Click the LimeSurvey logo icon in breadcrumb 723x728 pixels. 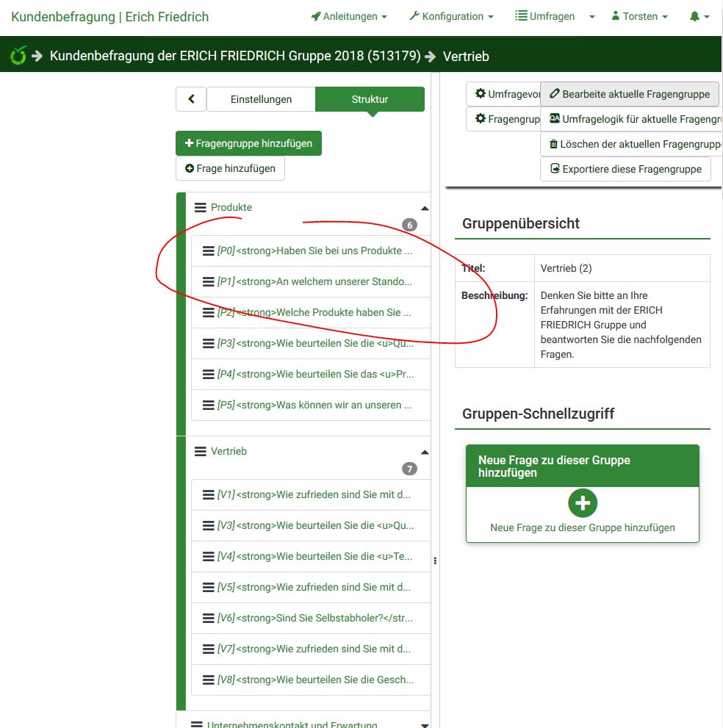point(18,56)
